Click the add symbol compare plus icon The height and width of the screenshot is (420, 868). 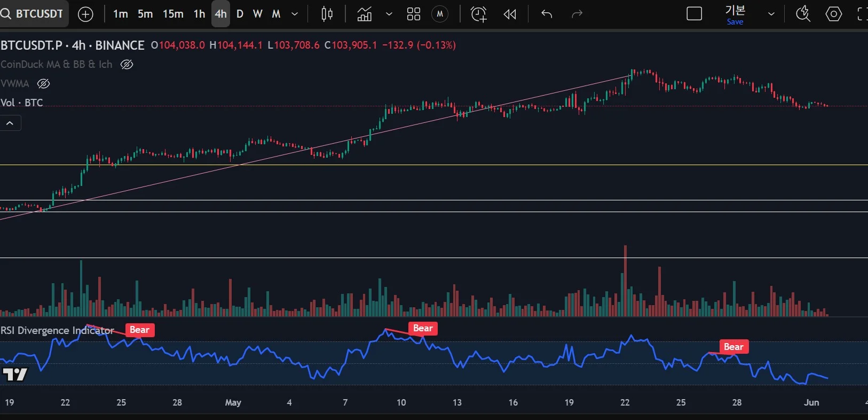tap(85, 14)
